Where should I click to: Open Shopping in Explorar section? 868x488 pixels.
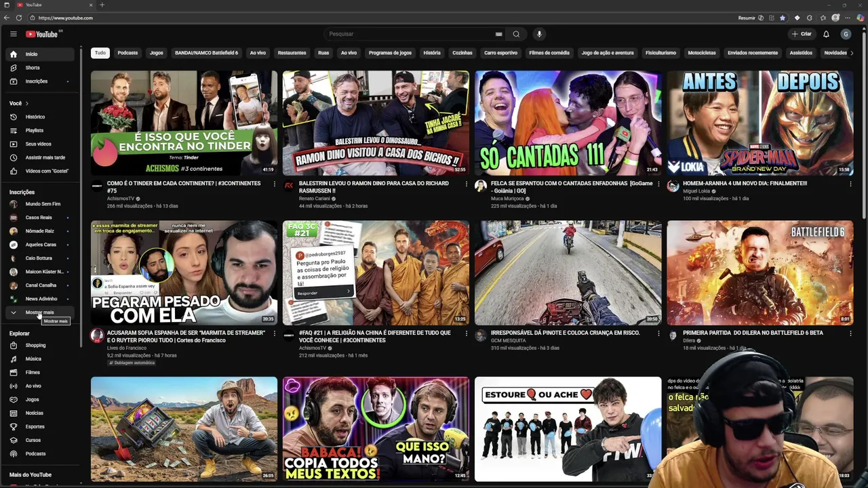pyautogui.click(x=39, y=345)
